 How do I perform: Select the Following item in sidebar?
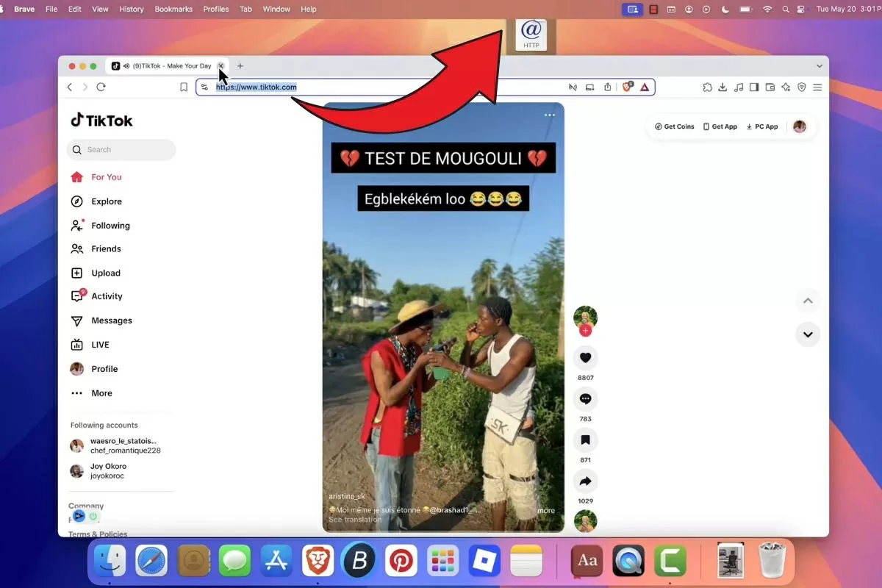point(110,226)
